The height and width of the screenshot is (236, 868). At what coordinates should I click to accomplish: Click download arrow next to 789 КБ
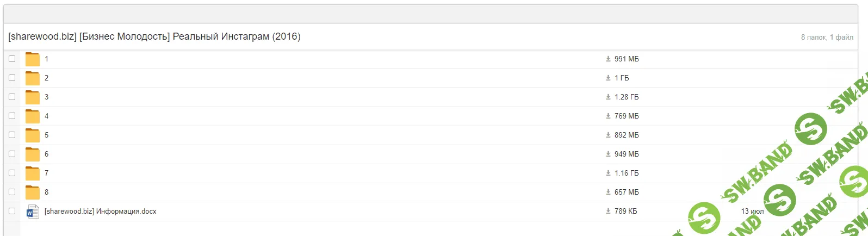(x=608, y=211)
